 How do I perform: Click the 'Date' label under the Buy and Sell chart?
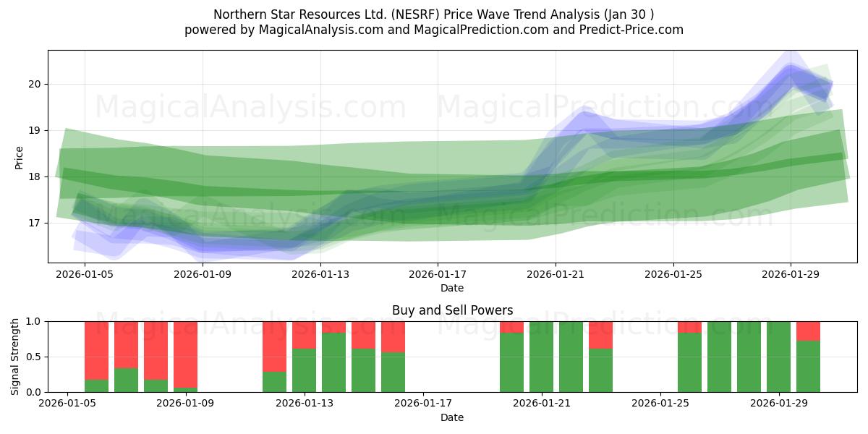(x=452, y=417)
